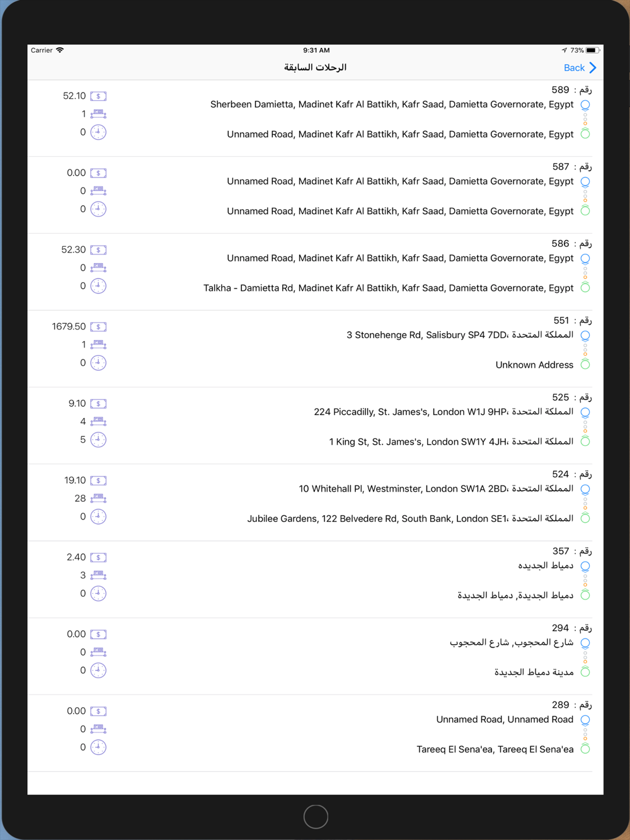Click the clock icon for trip 589
Viewport: 630px width, 840px height.
(98, 132)
